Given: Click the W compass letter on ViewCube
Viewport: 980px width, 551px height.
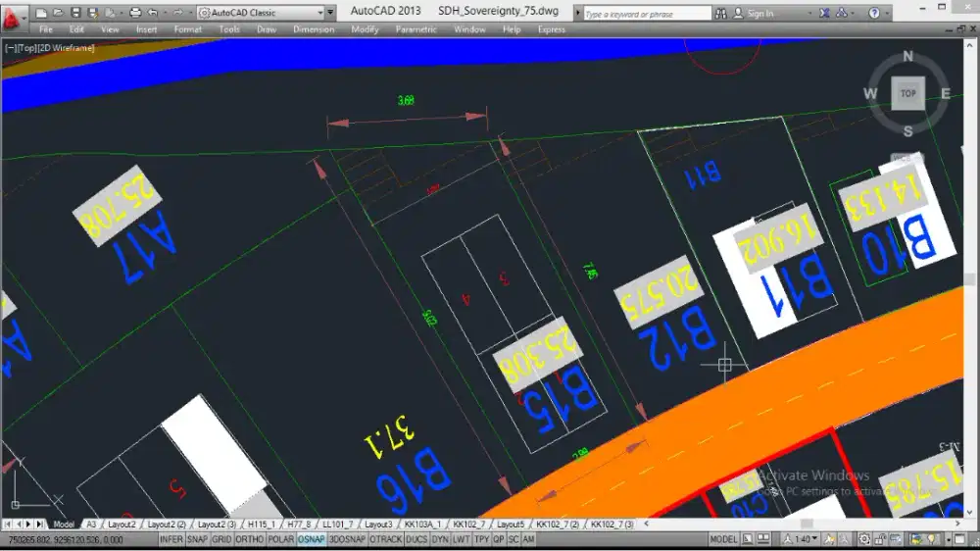Looking at the screenshot, I should tap(870, 94).
